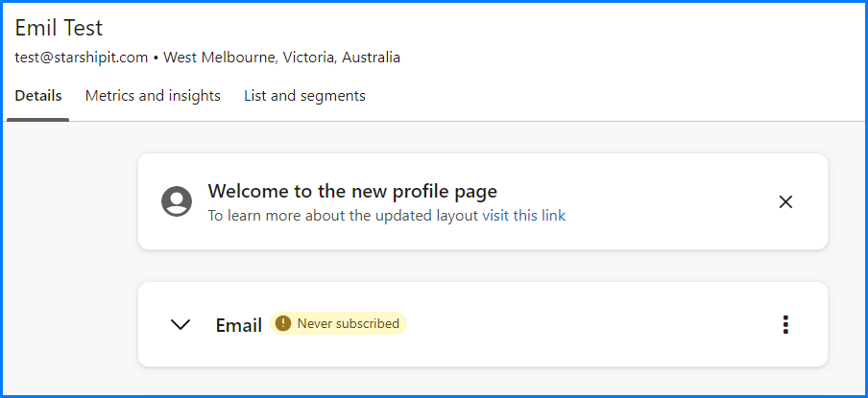Click the "Never subscribed" status text
The height and width of the screenshot is (398, 868).
coord(348,324)
